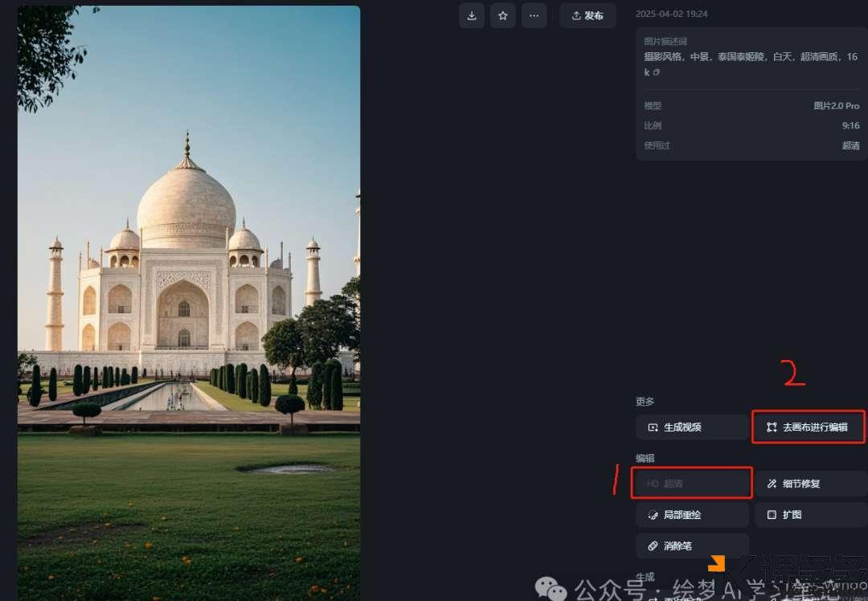This screenshot has height=601, width=868.
Task: Click the download image icon
Action: pos(472,15)
